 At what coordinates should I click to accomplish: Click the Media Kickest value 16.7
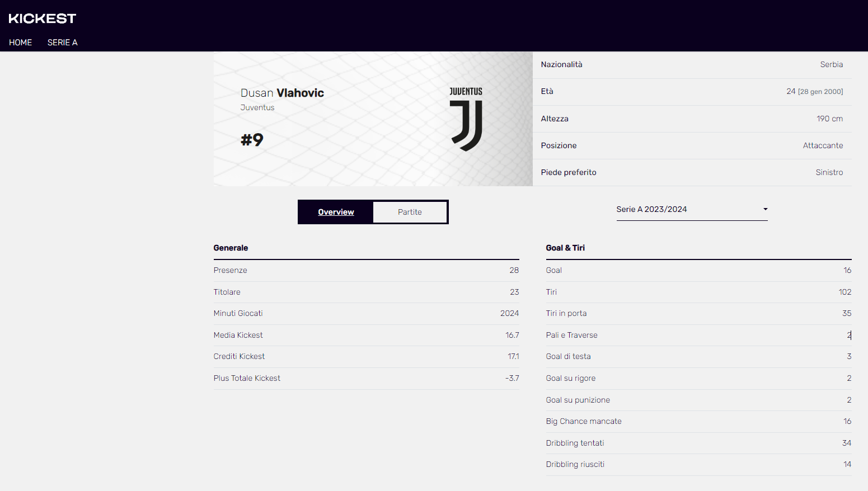point(512,335)
